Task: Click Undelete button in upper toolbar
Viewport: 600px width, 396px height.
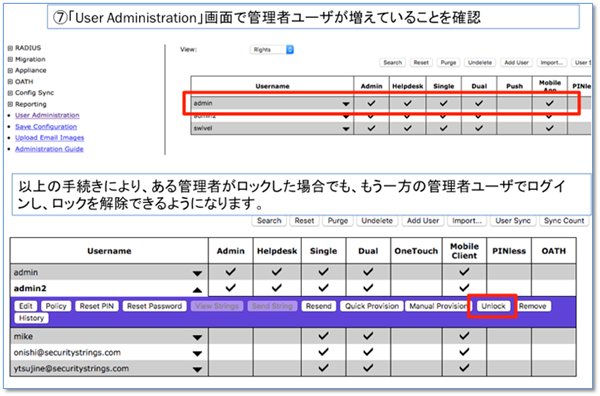Action: pos(480,62)
